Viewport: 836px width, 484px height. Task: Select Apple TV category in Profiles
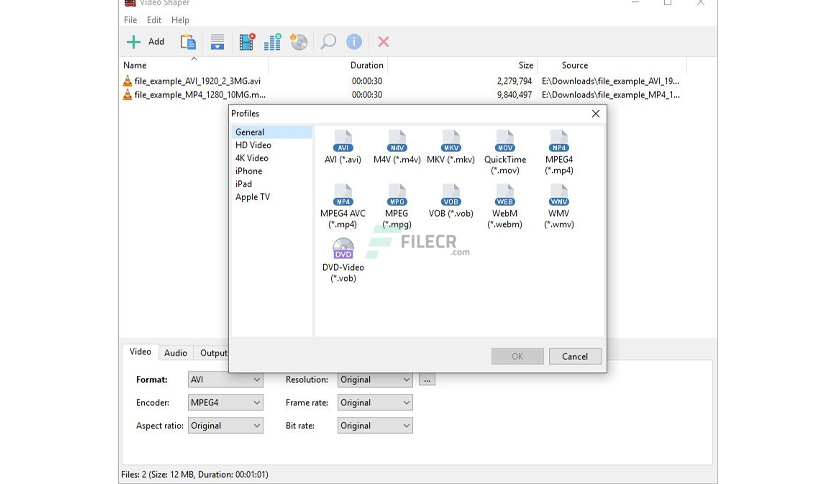[x=253, y=197]
